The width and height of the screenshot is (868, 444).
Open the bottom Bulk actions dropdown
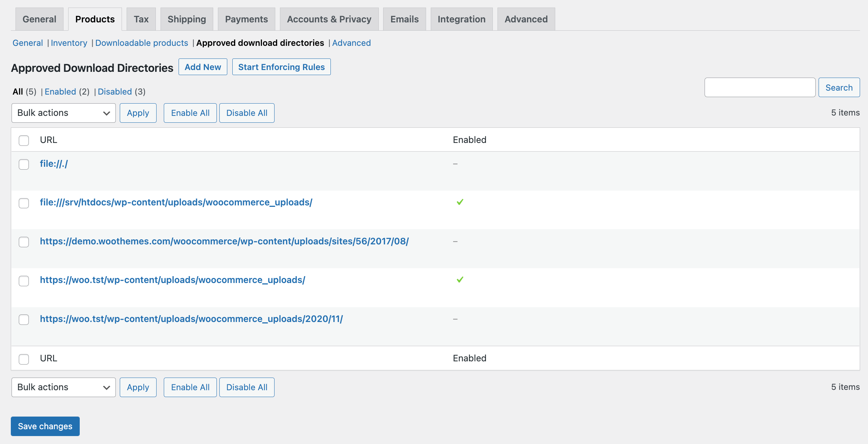click(63, 387)
